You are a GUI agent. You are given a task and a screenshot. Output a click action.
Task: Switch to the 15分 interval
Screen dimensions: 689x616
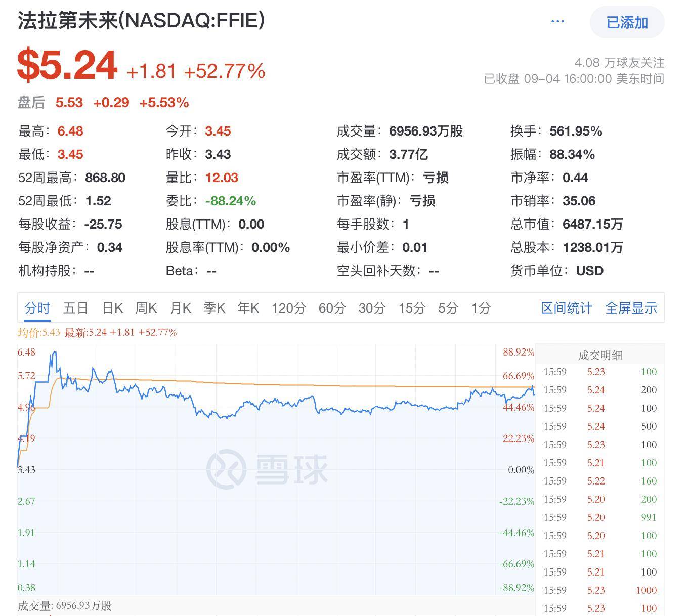412,308
